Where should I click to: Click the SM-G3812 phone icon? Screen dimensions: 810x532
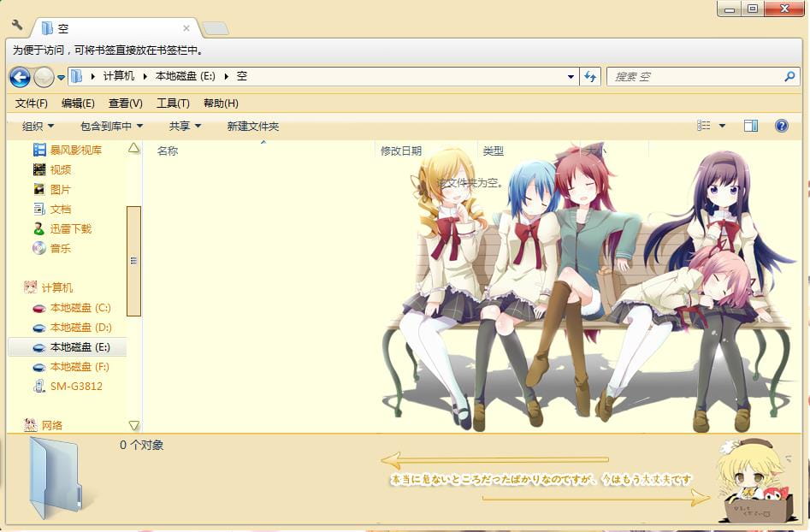[39, 387]
